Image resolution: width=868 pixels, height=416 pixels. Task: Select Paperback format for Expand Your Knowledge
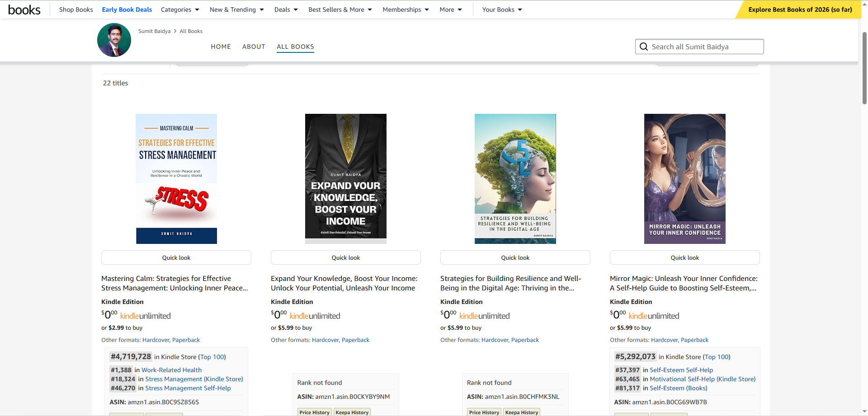coord(355,340)
